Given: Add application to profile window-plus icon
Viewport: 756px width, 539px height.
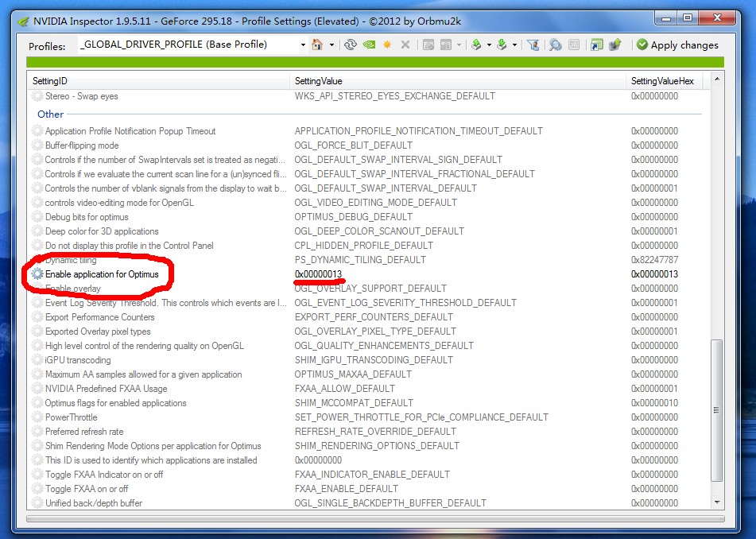Looking at the screenshot, I should point(428,45).
